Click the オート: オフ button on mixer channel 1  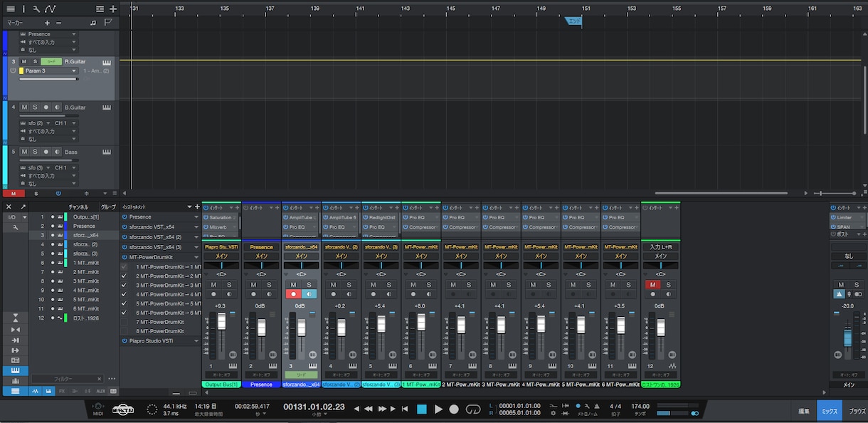[221, 375]
